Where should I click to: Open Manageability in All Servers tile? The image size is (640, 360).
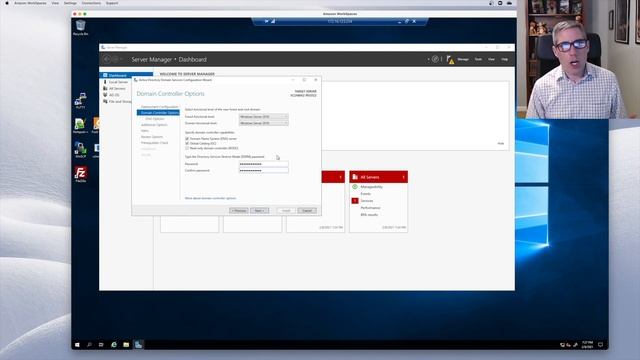tap(371, 187)
